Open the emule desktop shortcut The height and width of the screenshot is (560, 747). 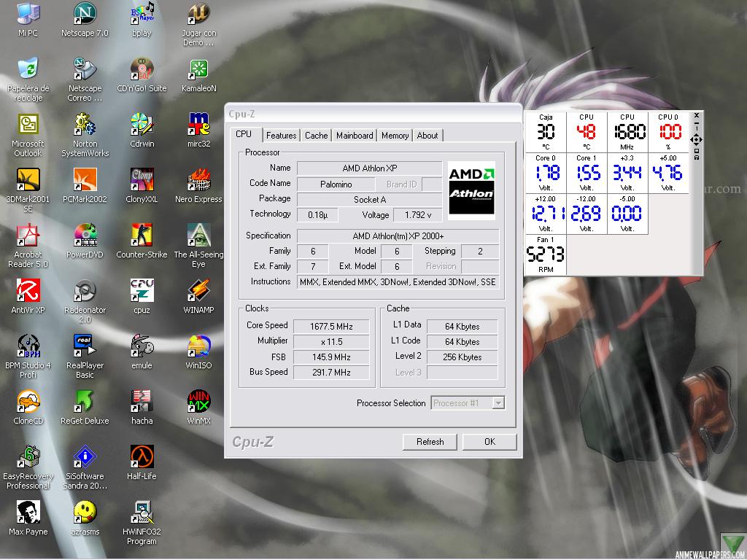pos(142,346)
